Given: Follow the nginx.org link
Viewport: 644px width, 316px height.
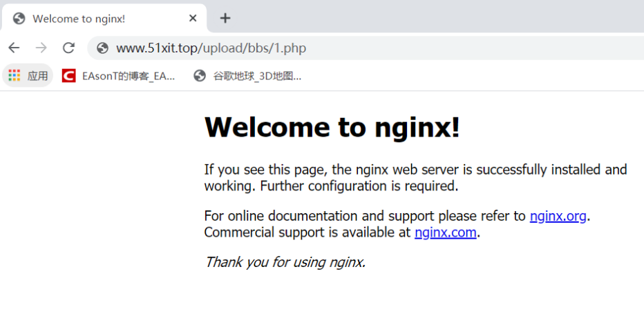Looking at the screenshot, I should coord(558,215).
